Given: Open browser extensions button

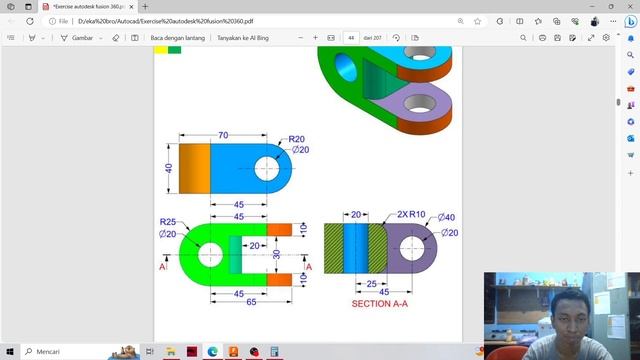Looking at the screenshot, I should coord(500,21).
